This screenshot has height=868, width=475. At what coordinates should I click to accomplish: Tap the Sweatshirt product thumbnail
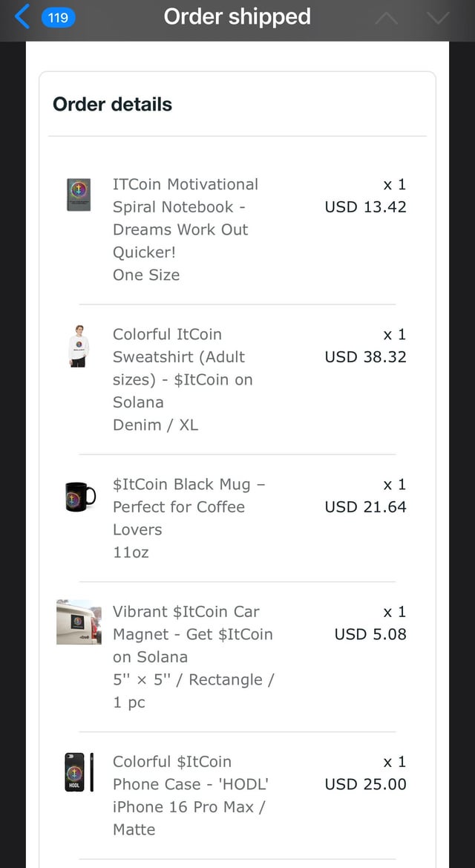78,346
